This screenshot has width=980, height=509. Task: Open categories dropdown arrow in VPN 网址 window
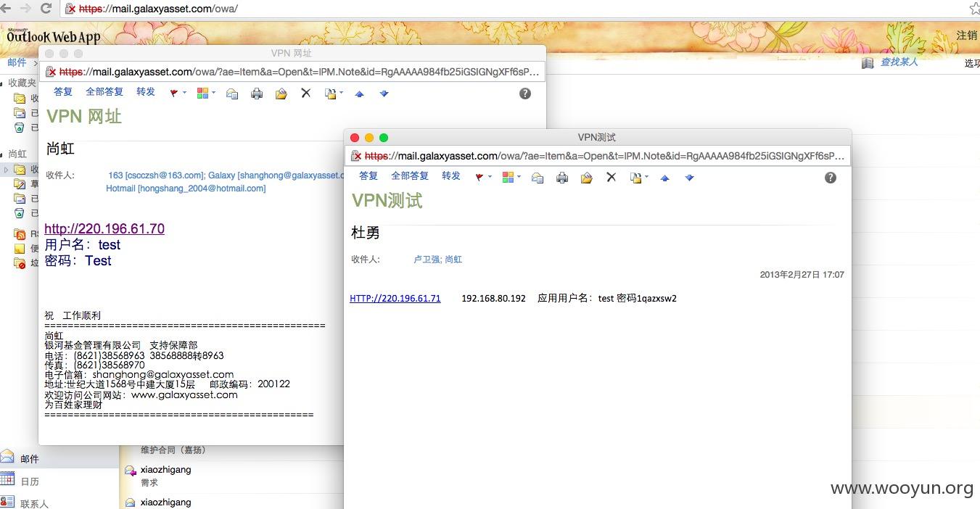point(213,93)
